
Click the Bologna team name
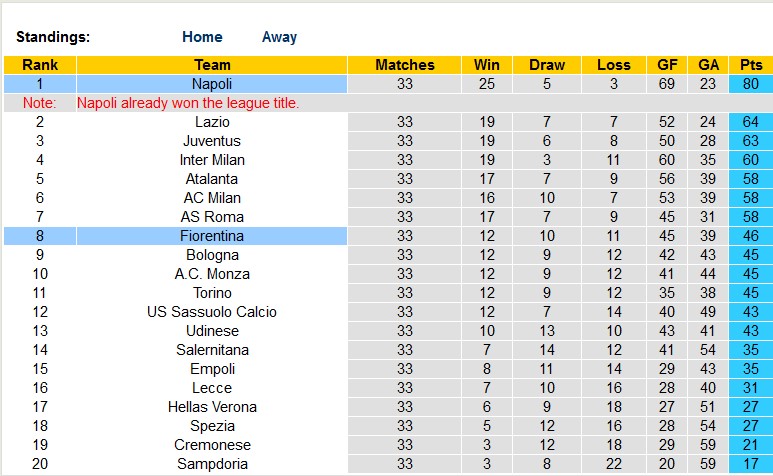pyautogui.click(x=212, y=255)
